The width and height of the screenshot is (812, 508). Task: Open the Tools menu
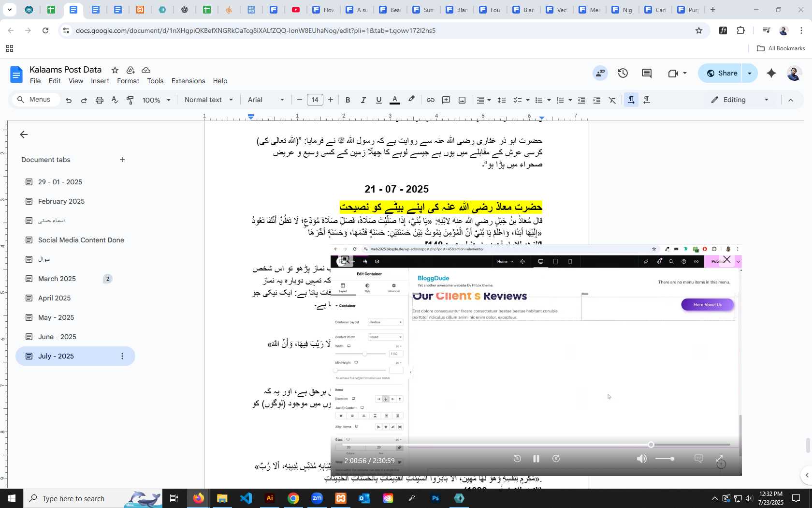[x=155, y=81]
